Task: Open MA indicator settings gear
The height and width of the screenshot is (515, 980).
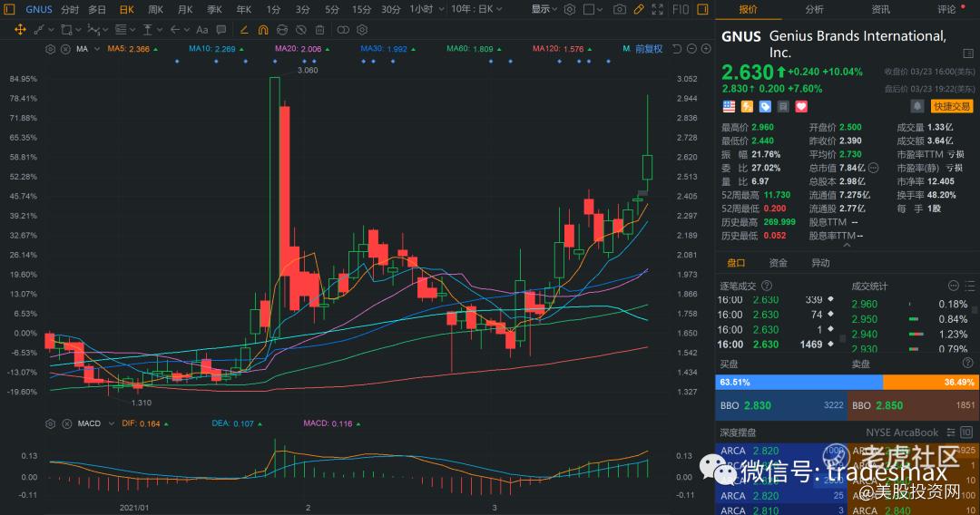Action: tap(51, 49)
